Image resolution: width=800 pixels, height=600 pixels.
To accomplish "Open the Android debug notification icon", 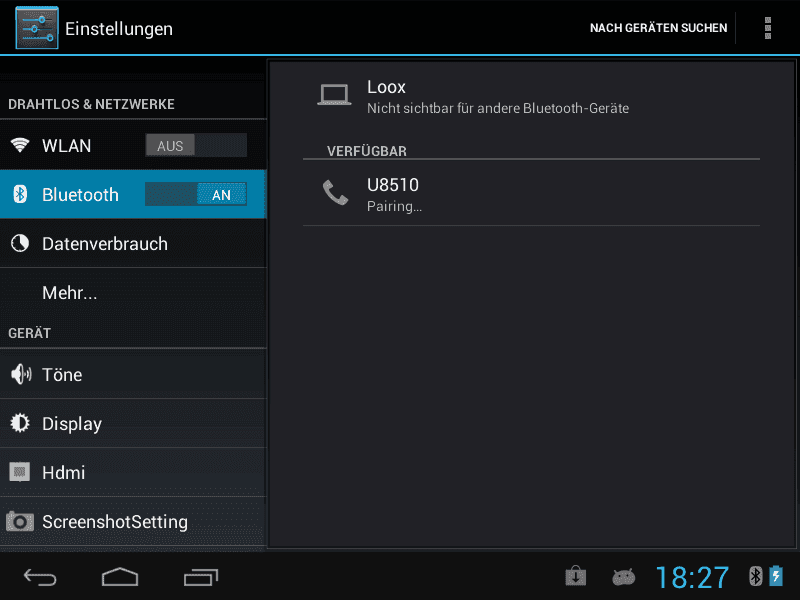I will click(623, 577).
